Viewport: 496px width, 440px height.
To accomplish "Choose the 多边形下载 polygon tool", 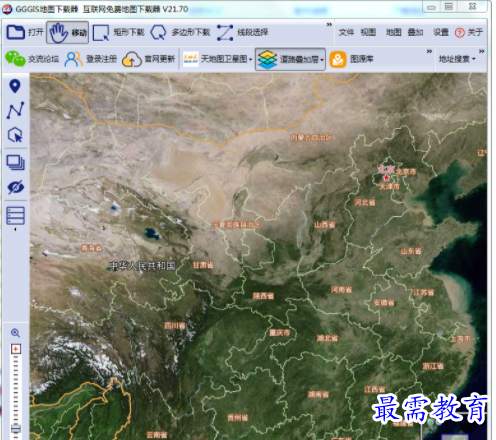I will point(180,32).
